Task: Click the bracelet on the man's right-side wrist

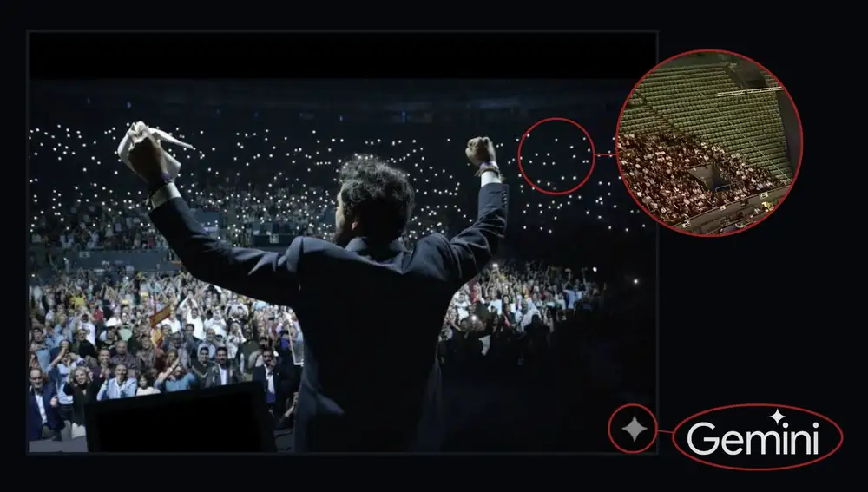Action: 489,167
